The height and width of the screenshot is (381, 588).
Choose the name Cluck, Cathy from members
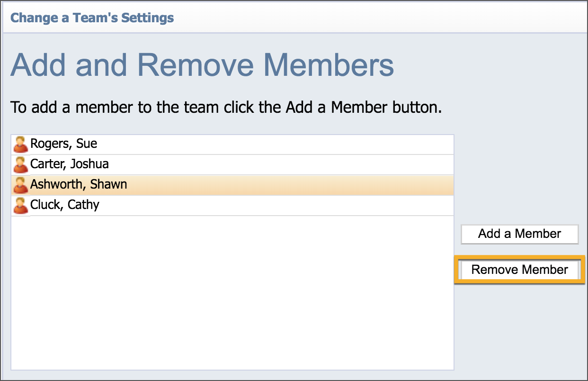(64, 205)
